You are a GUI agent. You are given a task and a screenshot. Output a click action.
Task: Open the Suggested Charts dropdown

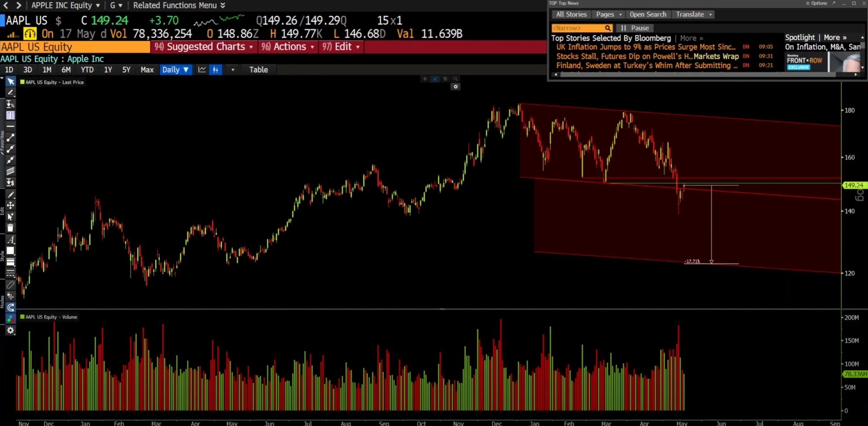(204, 46)
